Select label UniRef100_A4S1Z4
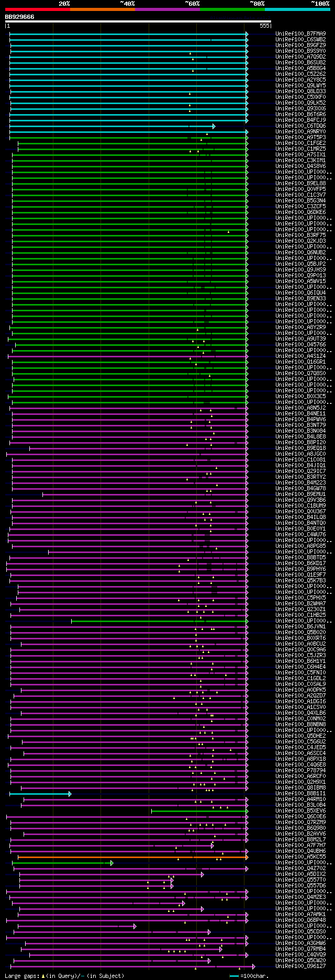Image resolution: width=335 pixels, height=980 pixels. tap(300, 356)
